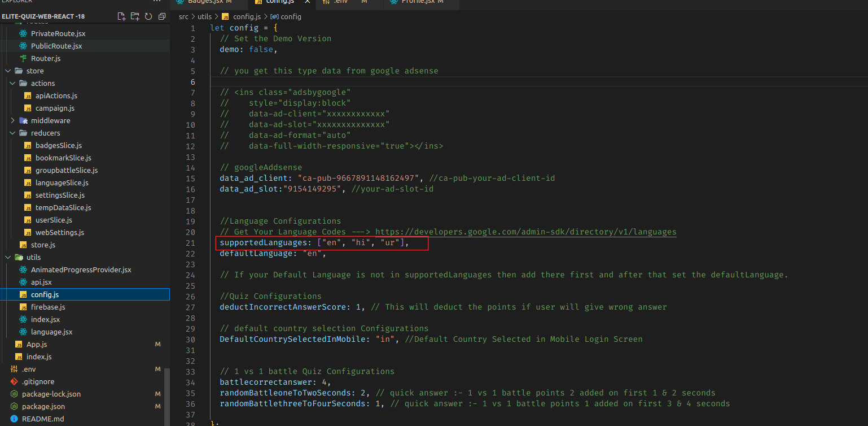Click the git icon beside .gitignore
Screen dimensions: 868x426
pos(14,381)
